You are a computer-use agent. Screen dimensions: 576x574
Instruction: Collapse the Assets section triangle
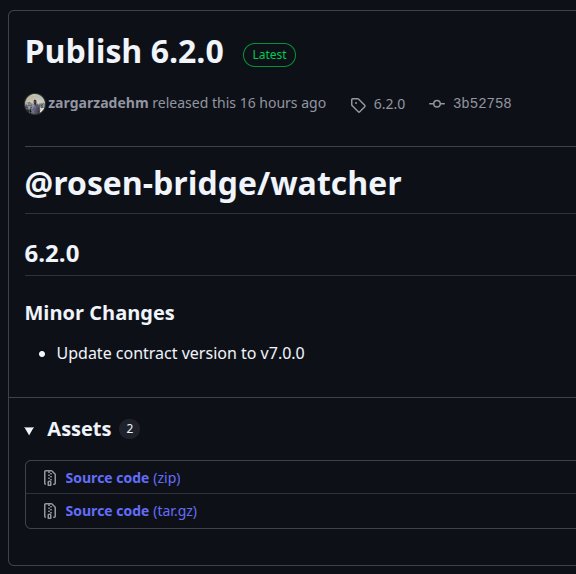pos(29,430)
